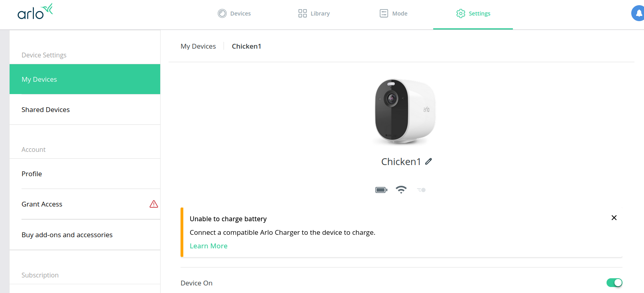Click the Chicken1 camera image
Viewport: 644px width, 293px height.
click(404, 111)
